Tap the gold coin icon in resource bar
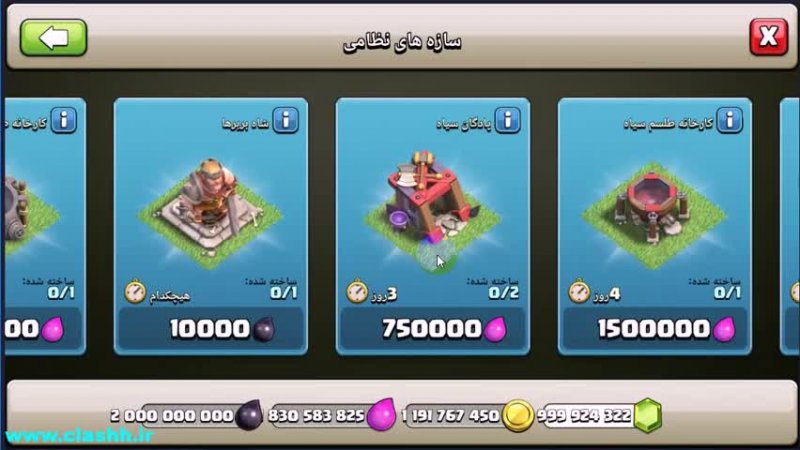 (x=517, y=415)
